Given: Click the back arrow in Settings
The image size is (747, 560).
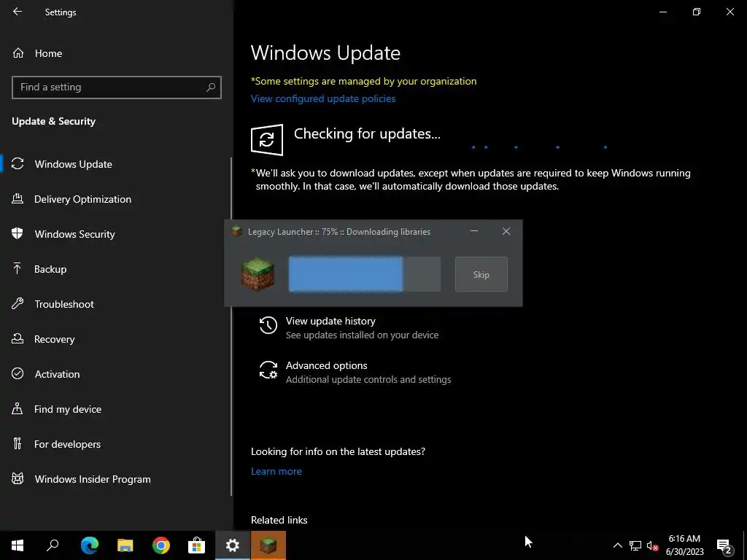Looking at the screenshot, I should coord(18,12).
